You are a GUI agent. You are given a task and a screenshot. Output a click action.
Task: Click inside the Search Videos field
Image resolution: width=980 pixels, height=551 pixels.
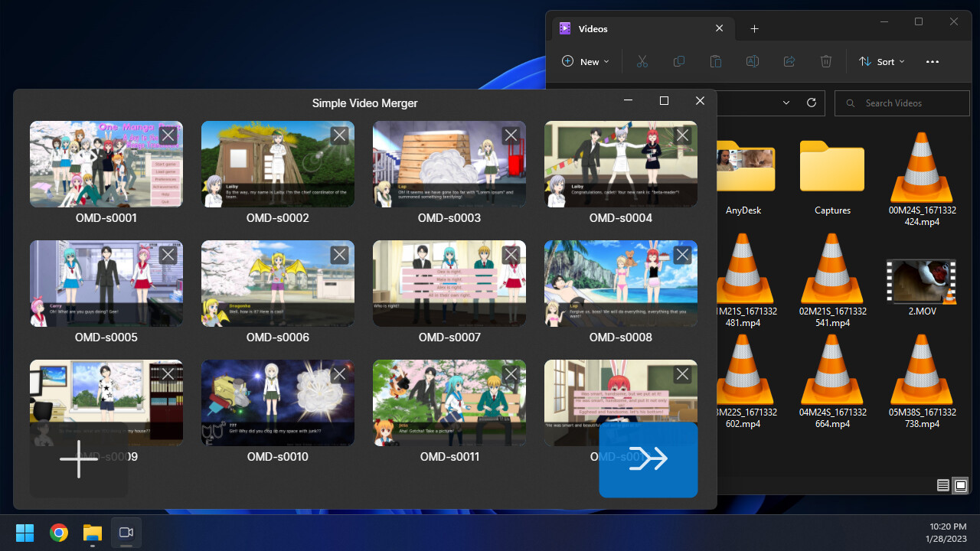902,103
